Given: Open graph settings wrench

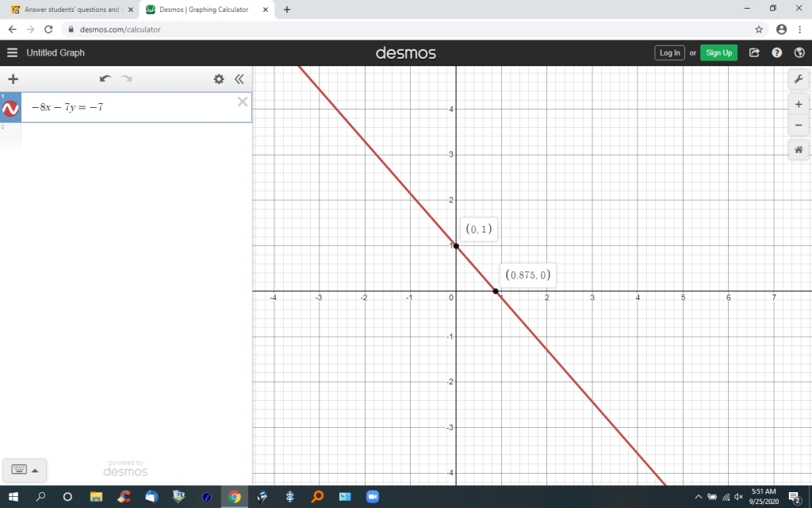Looking at the screenshot, I should coord(799,79).
